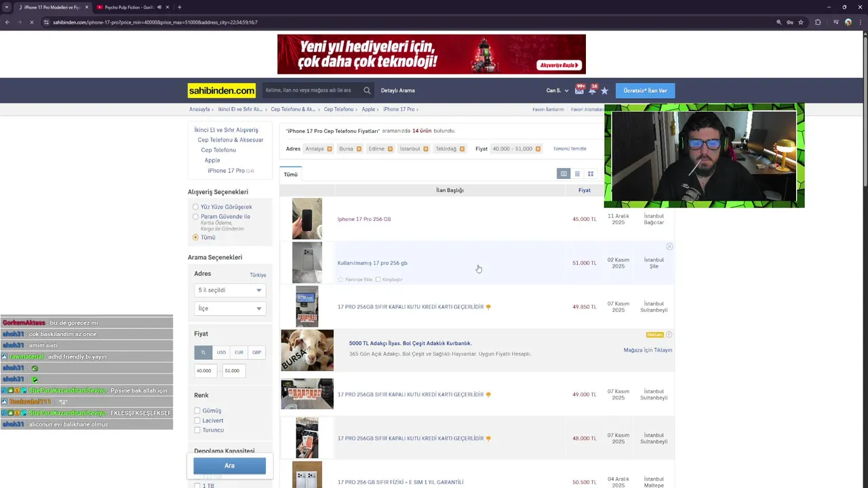Open the messages envelope icon with 99+ badge
Screen dimensions: 868x488
pyautogui.click(x=580, y=89)
